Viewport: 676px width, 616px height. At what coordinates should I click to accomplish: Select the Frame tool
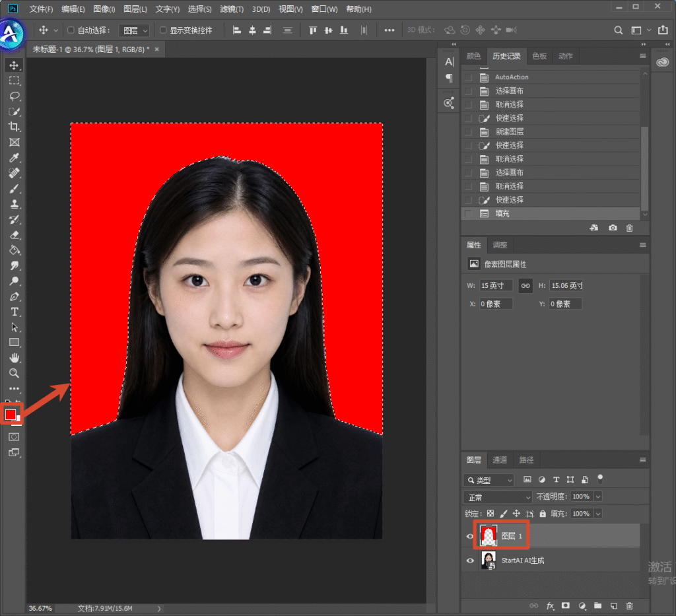point(15,142)
